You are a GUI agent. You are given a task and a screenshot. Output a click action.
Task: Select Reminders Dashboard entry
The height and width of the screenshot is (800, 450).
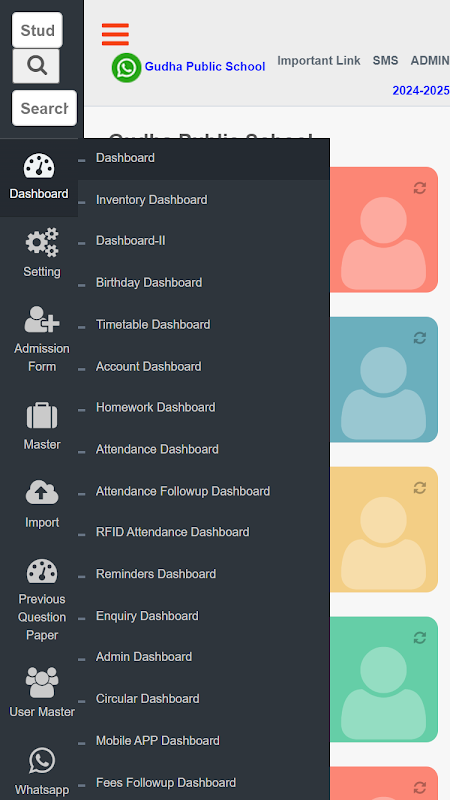(204, 574)
